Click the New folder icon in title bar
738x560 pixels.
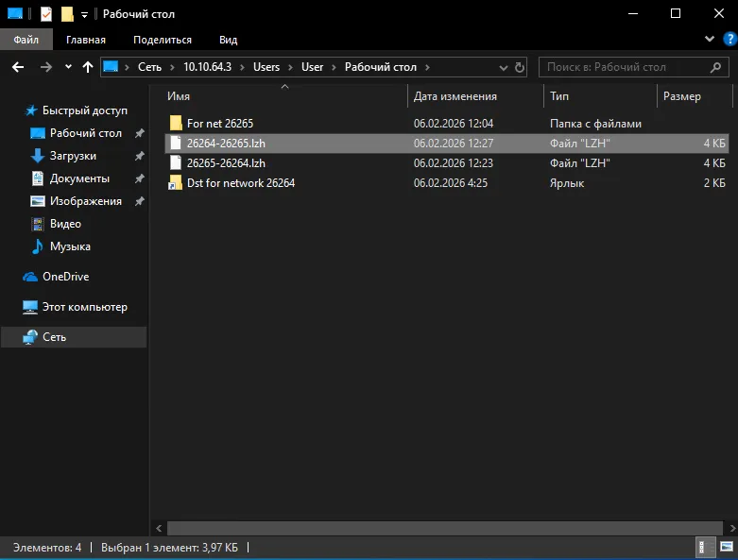click(67, 14)
